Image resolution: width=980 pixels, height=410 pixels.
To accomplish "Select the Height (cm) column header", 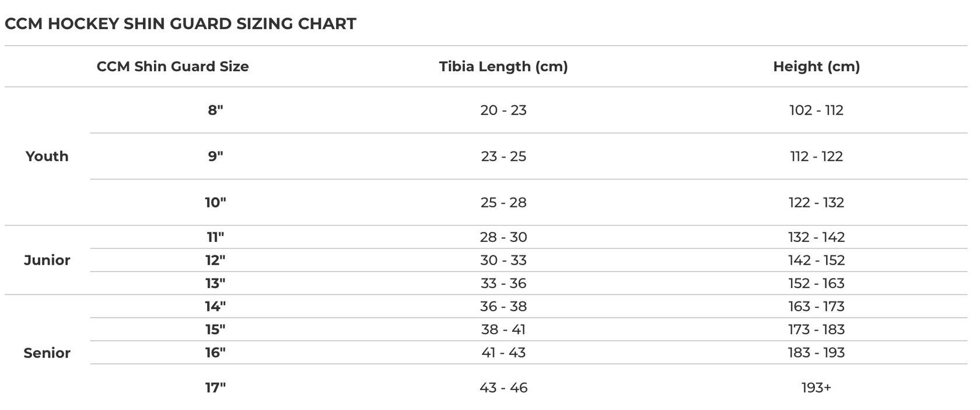I will pos(816,67).
